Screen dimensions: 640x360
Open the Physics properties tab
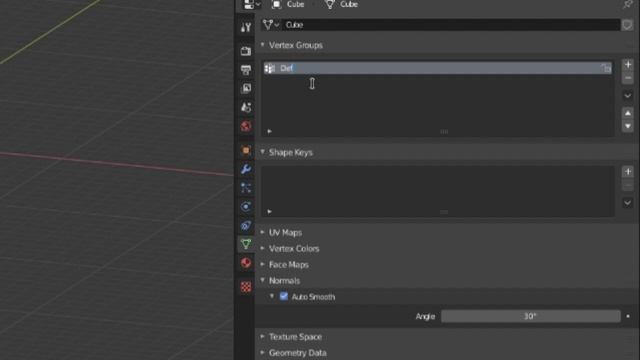pyautogui.click(x=246, y=207)
